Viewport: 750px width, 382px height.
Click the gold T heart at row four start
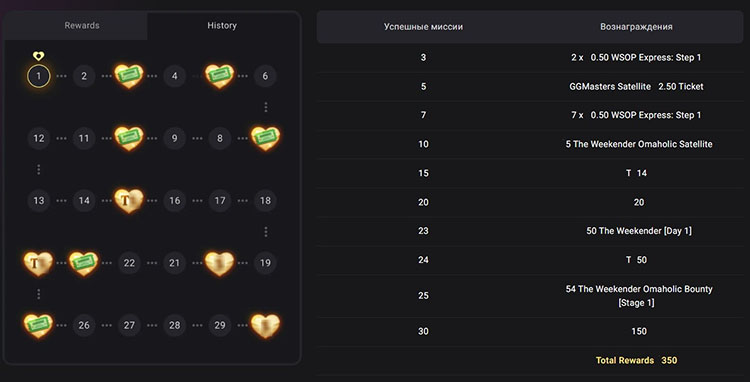(x=38, y=263)
